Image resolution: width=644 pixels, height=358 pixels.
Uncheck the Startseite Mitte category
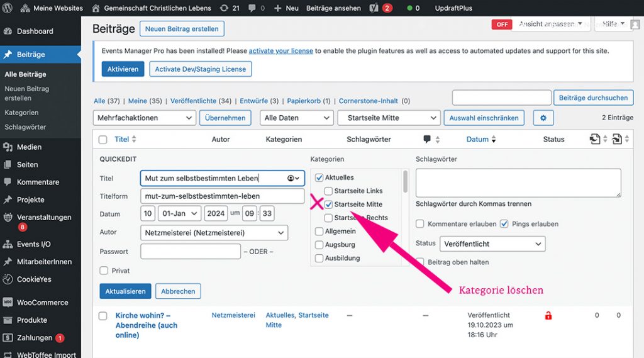[329, 204]
